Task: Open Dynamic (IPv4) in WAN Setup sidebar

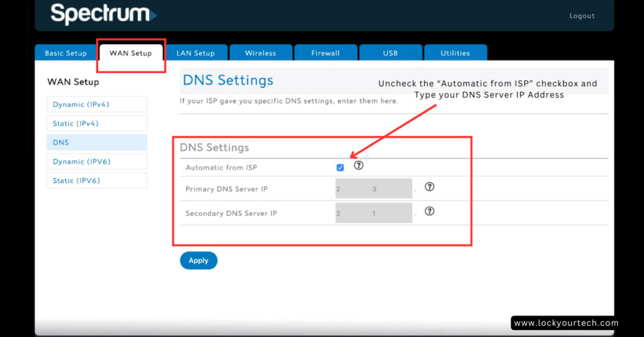Action: point(97,104)
